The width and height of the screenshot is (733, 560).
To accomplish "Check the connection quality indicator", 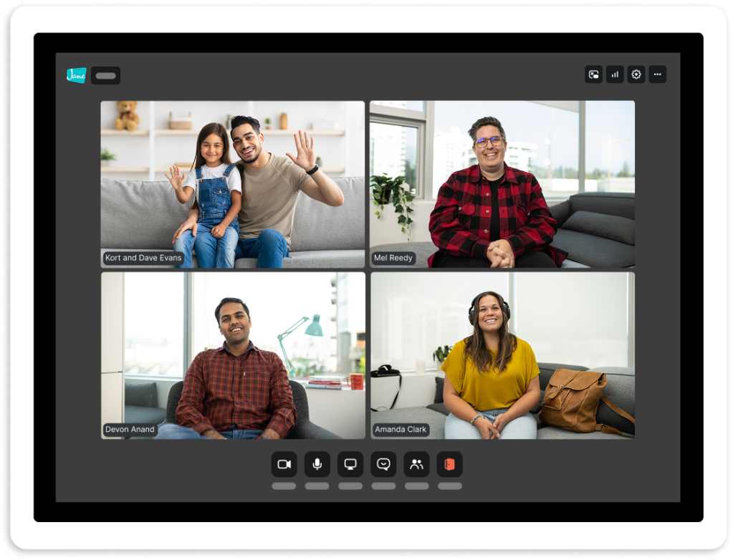I will tap(614, 74).
